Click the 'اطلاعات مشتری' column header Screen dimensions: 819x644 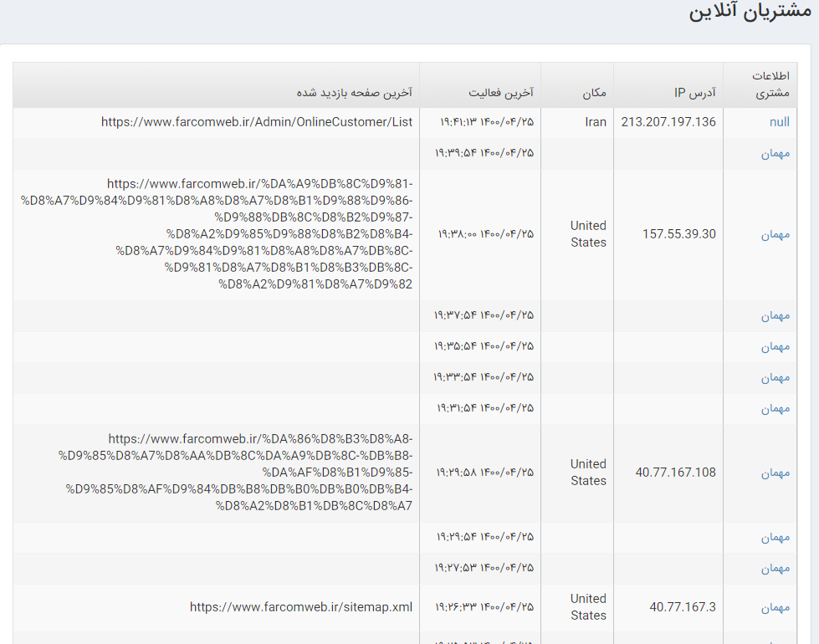click(772, 85)
